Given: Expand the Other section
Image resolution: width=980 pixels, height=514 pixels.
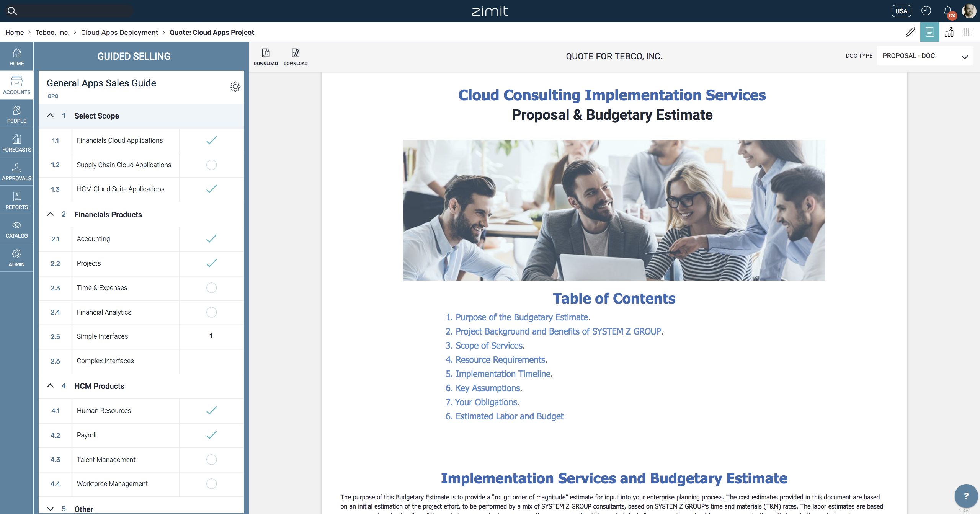Looking at the screenshot, I should 50,509.
